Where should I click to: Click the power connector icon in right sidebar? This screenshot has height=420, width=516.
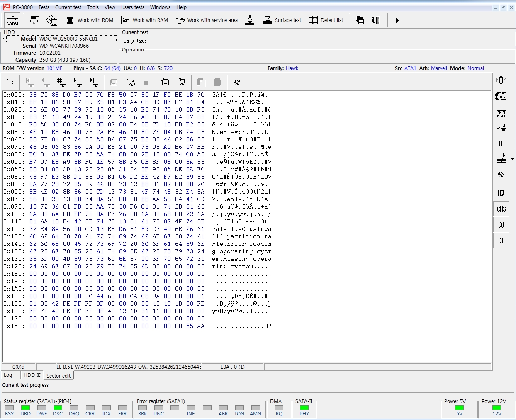(x=501, y=128)
